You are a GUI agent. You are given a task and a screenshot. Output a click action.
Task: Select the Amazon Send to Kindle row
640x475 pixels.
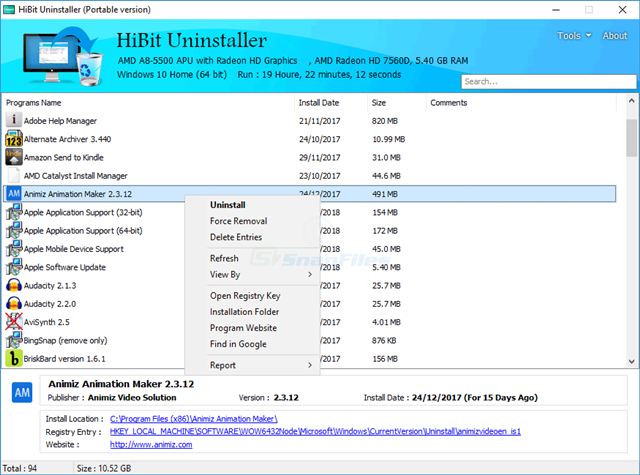coord(309,158)
